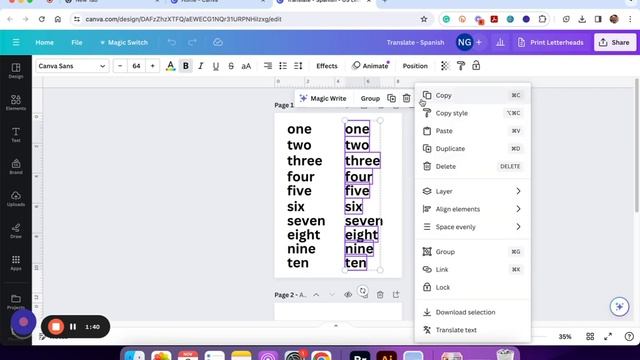This screenshot has width=640, height=360.
Task: Click Magic Write in floating toolbar
Action: coord(323,98)
